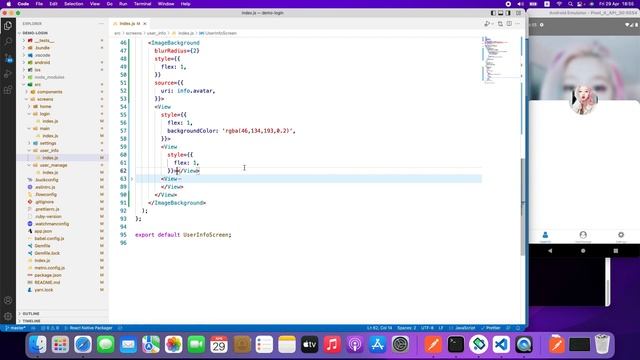The height and width of the screenshot is (360, 640).
Task: Click the Run/Debug icon in editor toolbar
Action: (x=488, y=24)
